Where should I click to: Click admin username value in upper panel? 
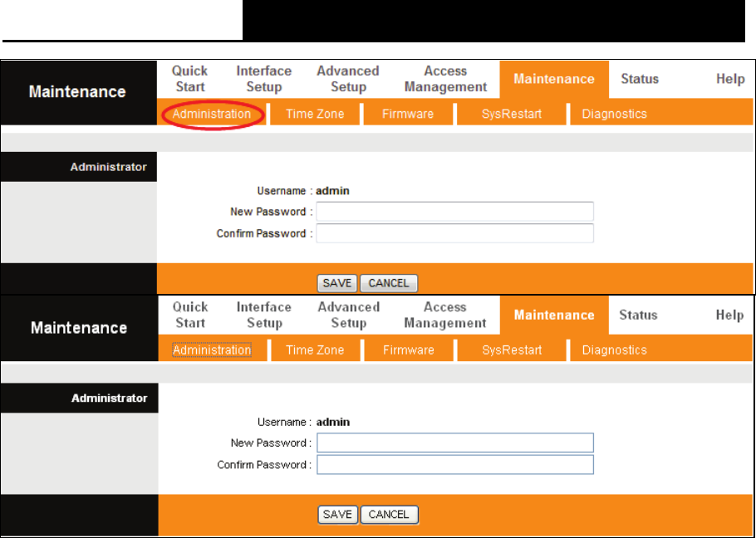[332, 191]
